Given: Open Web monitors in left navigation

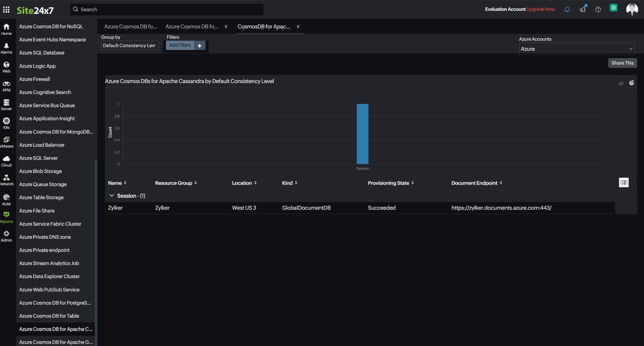Looking at the screenshot, I should pos(6,67).
